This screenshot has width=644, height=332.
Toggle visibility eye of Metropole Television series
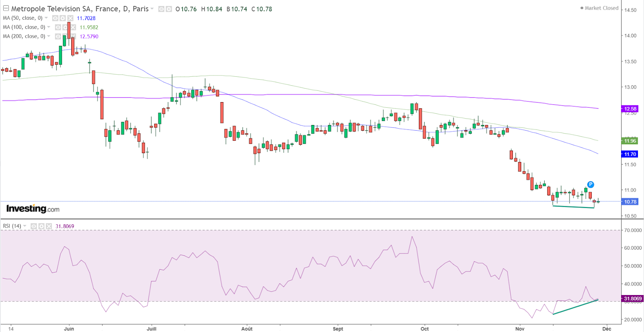click(x=161, y=9)
